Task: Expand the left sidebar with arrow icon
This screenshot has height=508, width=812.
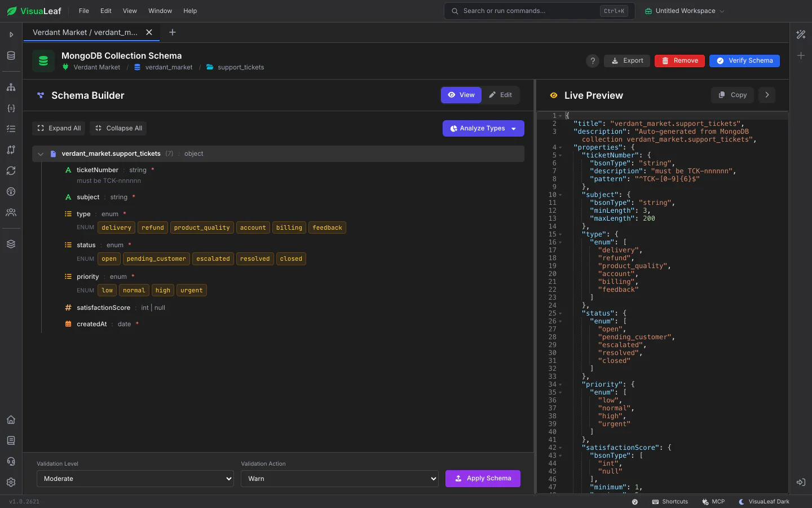Action: pos(11,34)
